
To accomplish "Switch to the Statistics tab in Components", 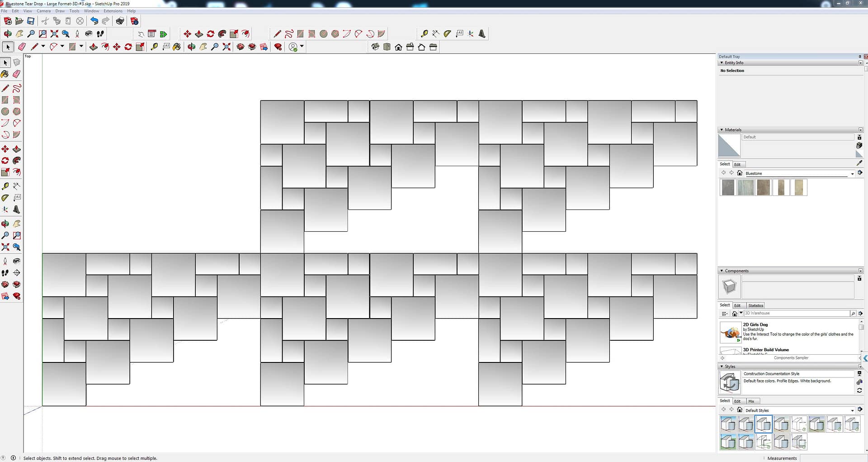I will 755,305.
